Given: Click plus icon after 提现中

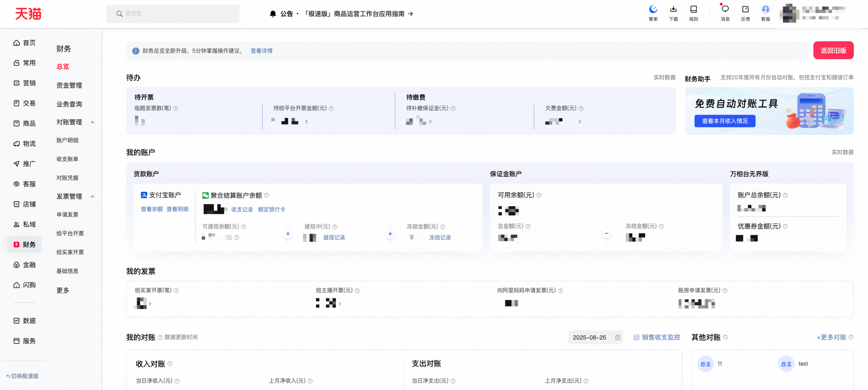Looking at the screenshot, I should click(390, 234).
